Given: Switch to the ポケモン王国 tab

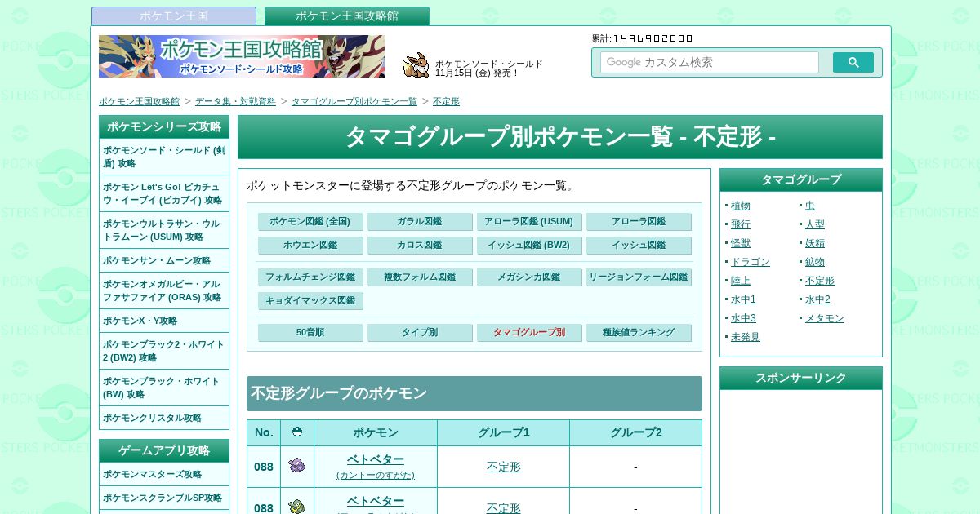Looking at the screenshot, I should pos(174,16).
